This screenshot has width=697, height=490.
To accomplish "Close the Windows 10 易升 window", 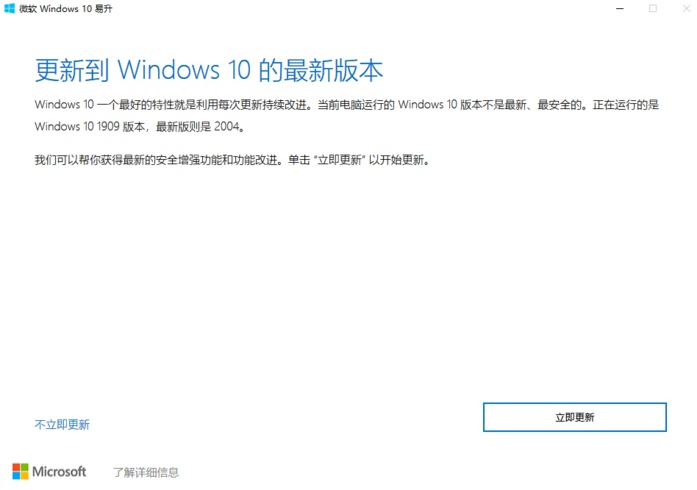I will [x=687, y=8].
